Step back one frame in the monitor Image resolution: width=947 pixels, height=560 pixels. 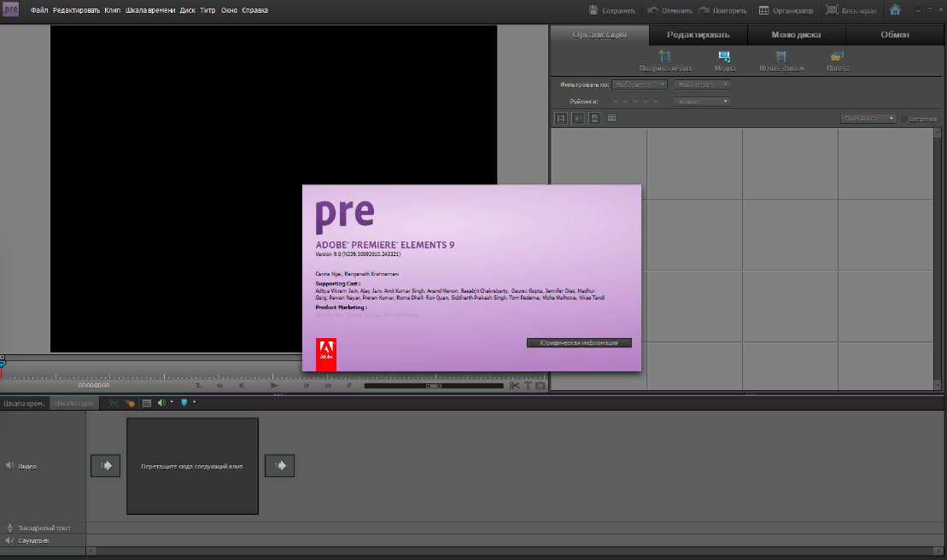242,386
